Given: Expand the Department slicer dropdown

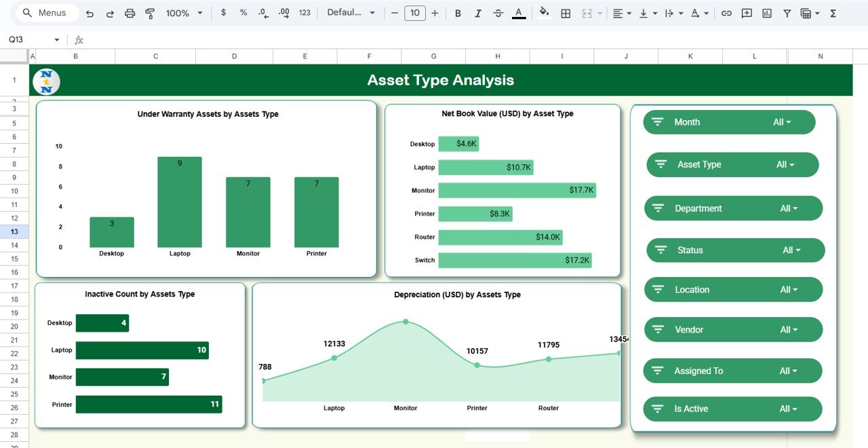Looking at the screenshot, I should coord(789,208).
